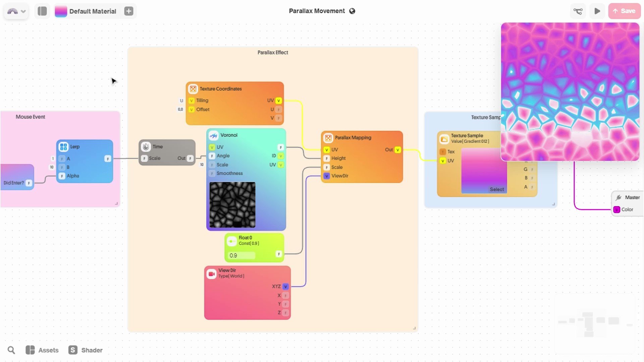Click Select on the gradient texture
Screen dimensions: 644x362
tap(497, 189)
